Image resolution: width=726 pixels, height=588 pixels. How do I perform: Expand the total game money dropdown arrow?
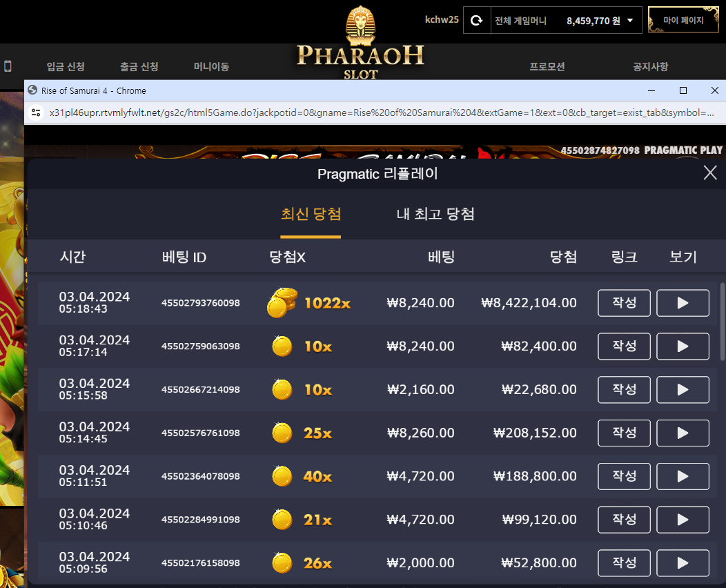click(x=629, y=21)
